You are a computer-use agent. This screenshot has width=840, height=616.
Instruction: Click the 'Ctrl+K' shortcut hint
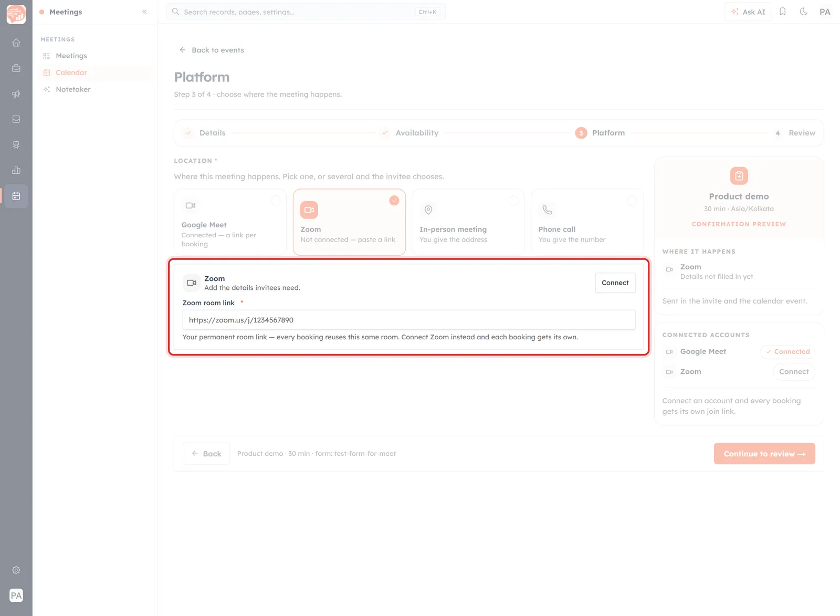click(427, 12)
